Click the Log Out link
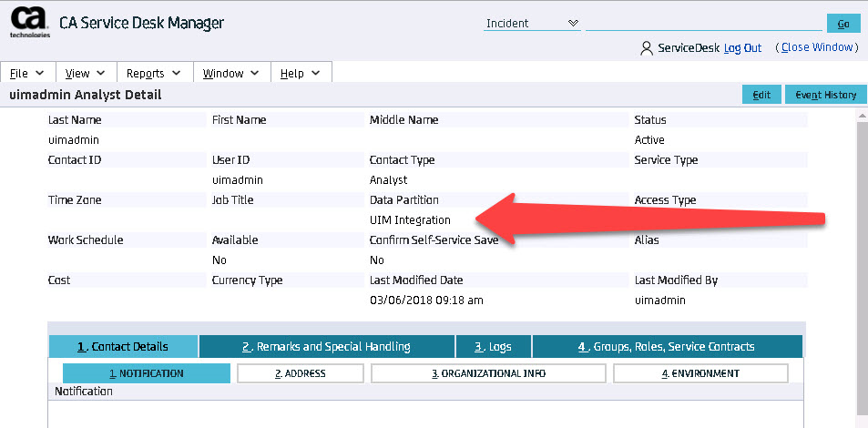 coord(742,48)
